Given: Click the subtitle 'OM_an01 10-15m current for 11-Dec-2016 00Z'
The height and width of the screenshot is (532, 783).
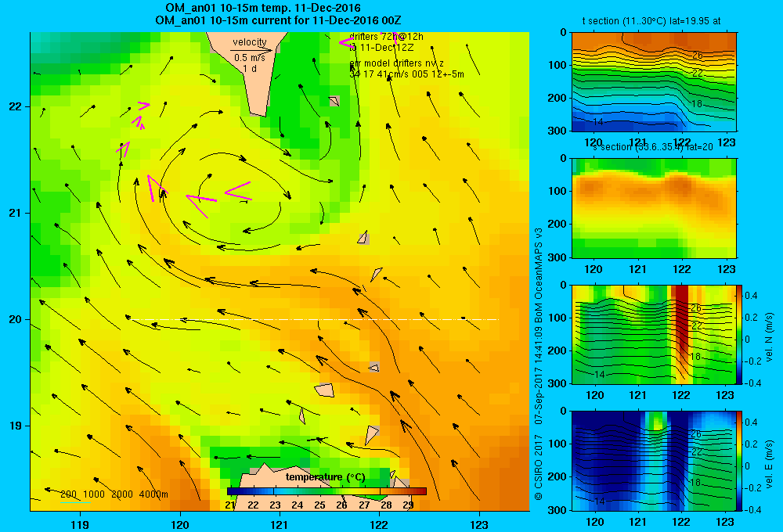Looking at the screenshot, I should [278, 20].
